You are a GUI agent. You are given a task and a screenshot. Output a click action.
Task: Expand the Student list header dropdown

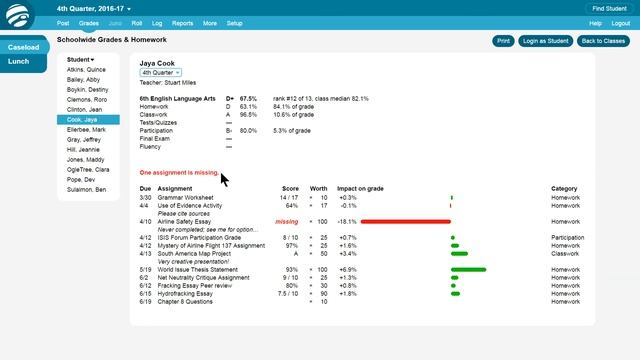pyautogui.click(x=80, y=60)
